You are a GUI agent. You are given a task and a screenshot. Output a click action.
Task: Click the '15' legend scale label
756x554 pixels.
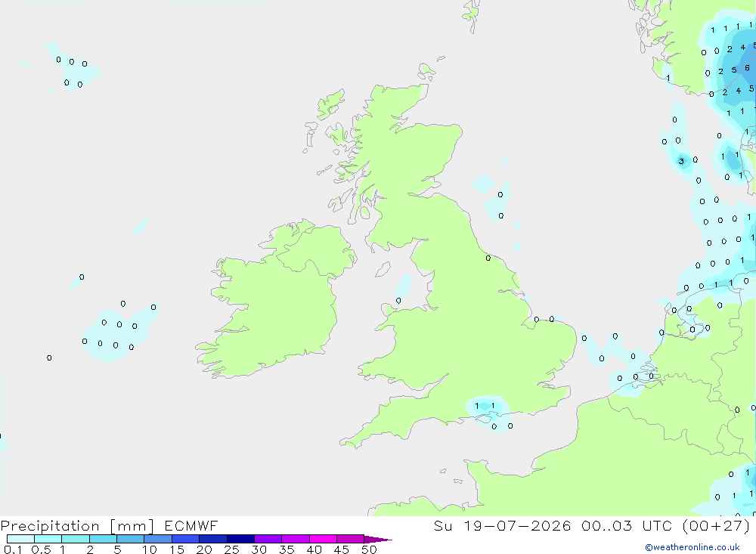(177, 549)
